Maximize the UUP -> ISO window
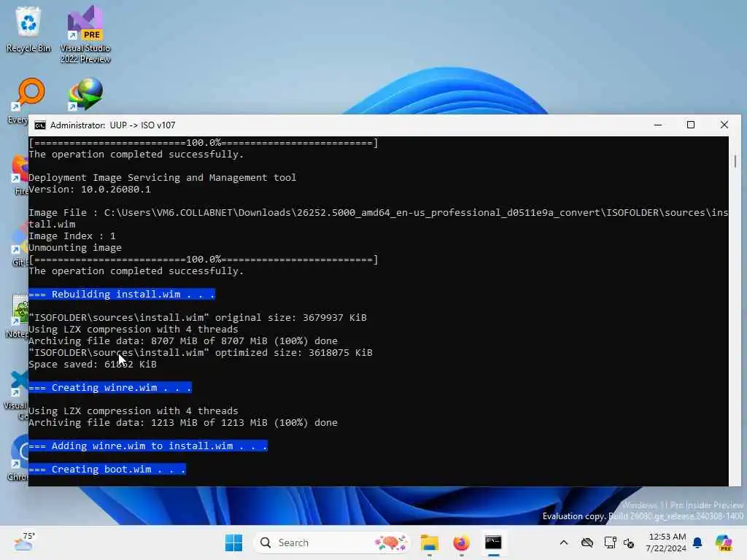This screenshot has height=560, width=747. coord(691,125)
